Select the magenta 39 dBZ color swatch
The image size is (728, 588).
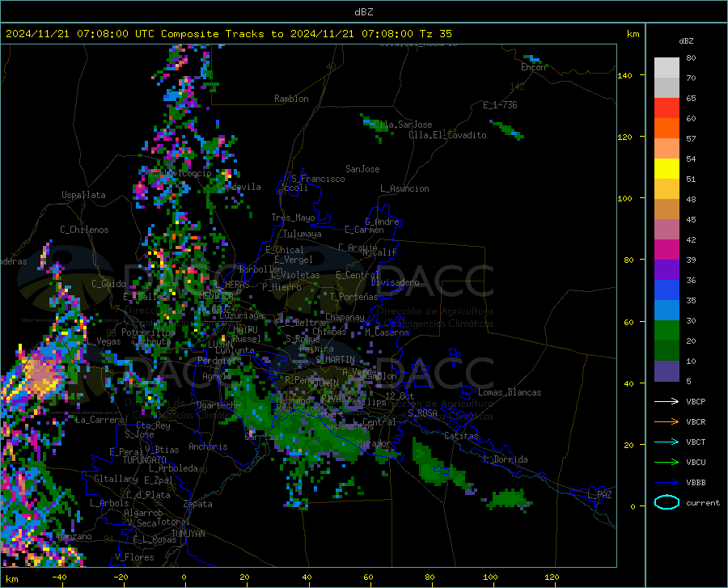(x=667, y=250)
